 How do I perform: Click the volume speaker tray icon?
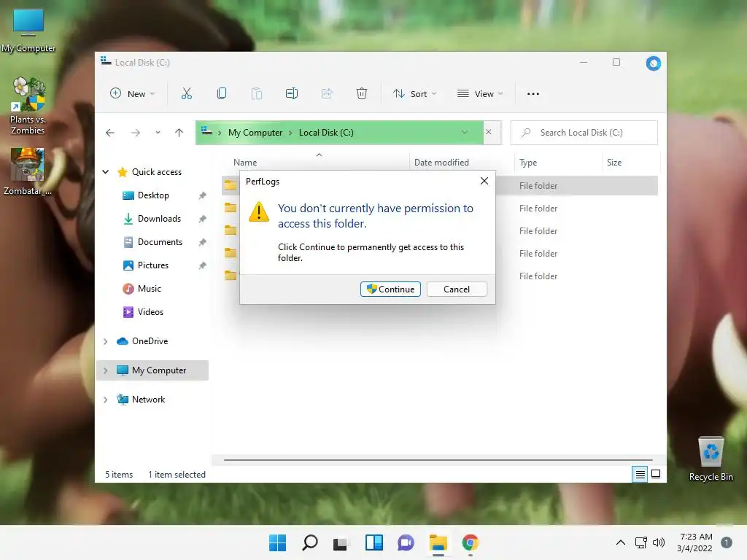tap(659, 542)
